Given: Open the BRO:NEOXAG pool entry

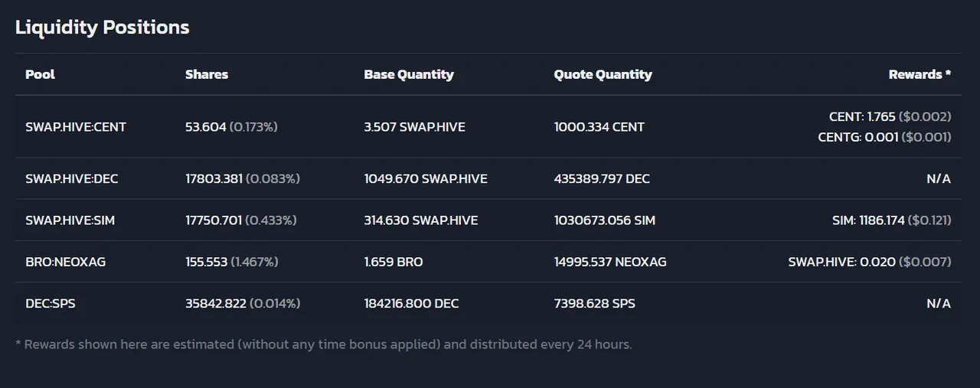Looking at the screenshot, I should click(x=66, y=262).
